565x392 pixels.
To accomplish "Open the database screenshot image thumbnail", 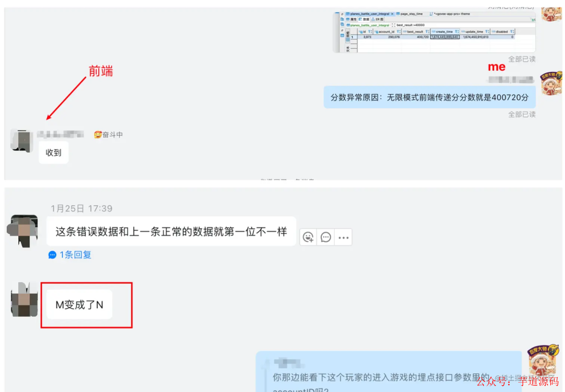I will [434, 32].
